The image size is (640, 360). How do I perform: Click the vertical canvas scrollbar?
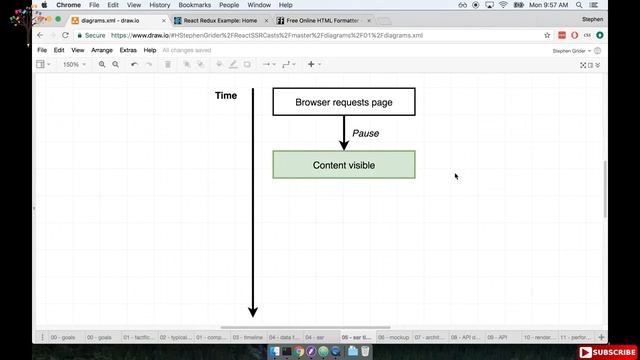(605, 189)
